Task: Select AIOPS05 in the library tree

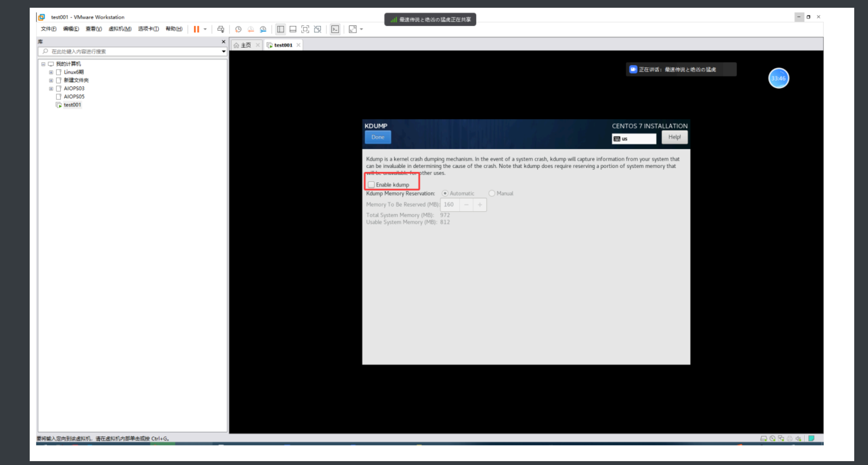Action: pos(74,97)
